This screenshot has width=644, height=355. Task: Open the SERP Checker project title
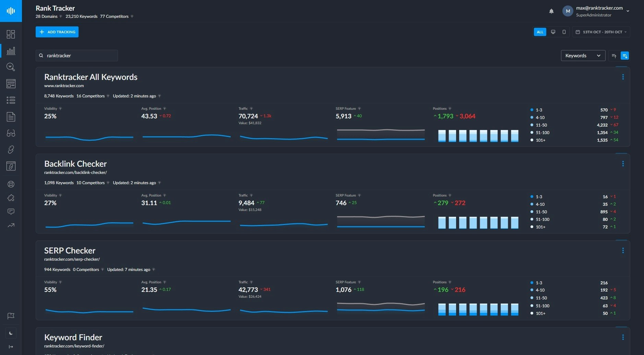[x=70, y=251]
